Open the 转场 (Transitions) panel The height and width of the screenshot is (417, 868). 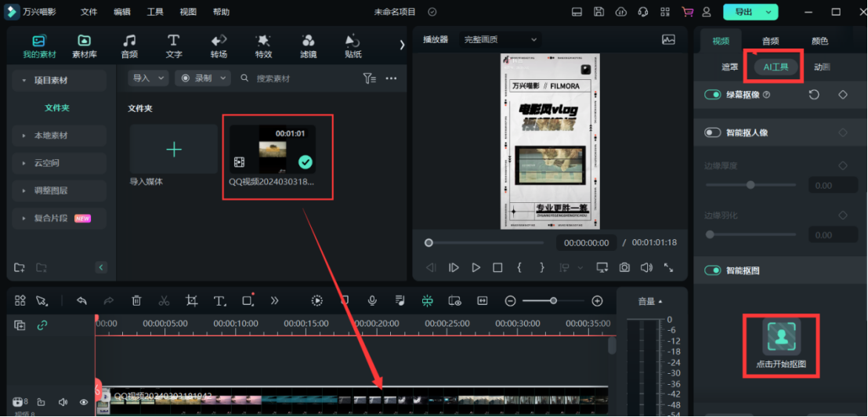tap(219, 46)
